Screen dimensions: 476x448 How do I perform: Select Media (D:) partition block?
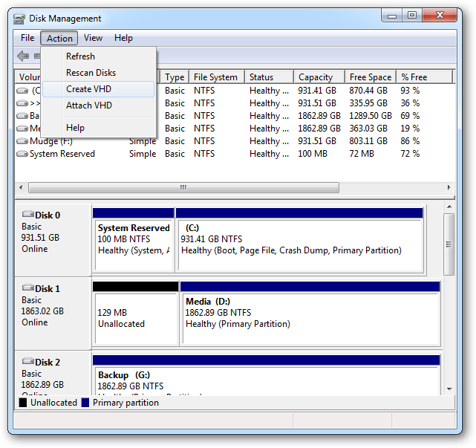310,314
